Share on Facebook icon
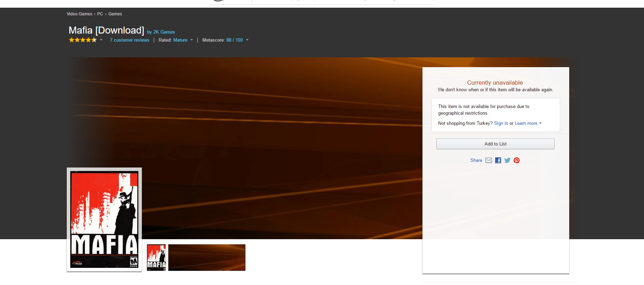Screen dimensions: 644x285 coord(498,161)
